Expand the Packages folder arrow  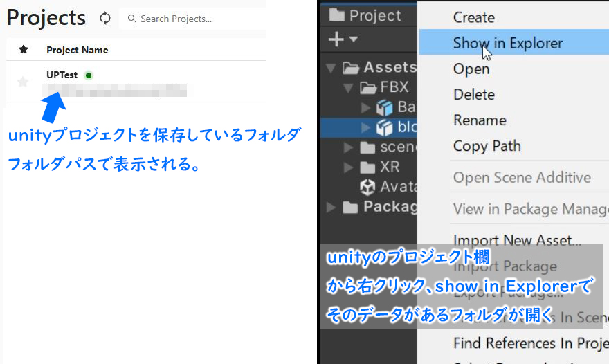coord(330,207)
